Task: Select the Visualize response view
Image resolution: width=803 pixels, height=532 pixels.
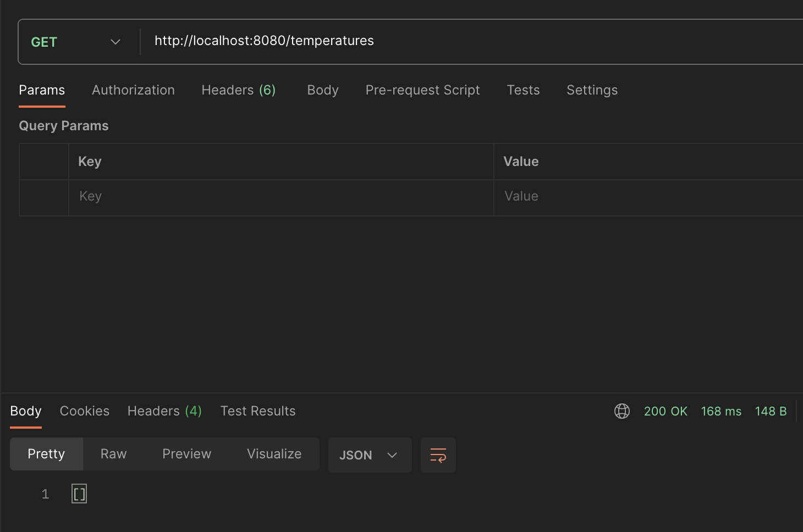Action: pyautogui.click(x=274, y=454)
